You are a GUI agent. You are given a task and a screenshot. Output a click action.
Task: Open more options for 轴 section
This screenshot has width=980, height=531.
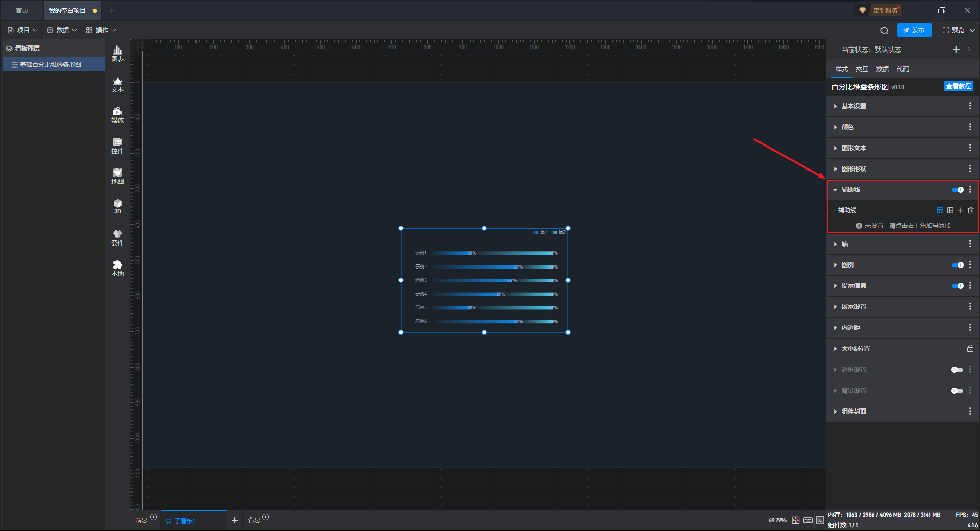coord(970,244)
